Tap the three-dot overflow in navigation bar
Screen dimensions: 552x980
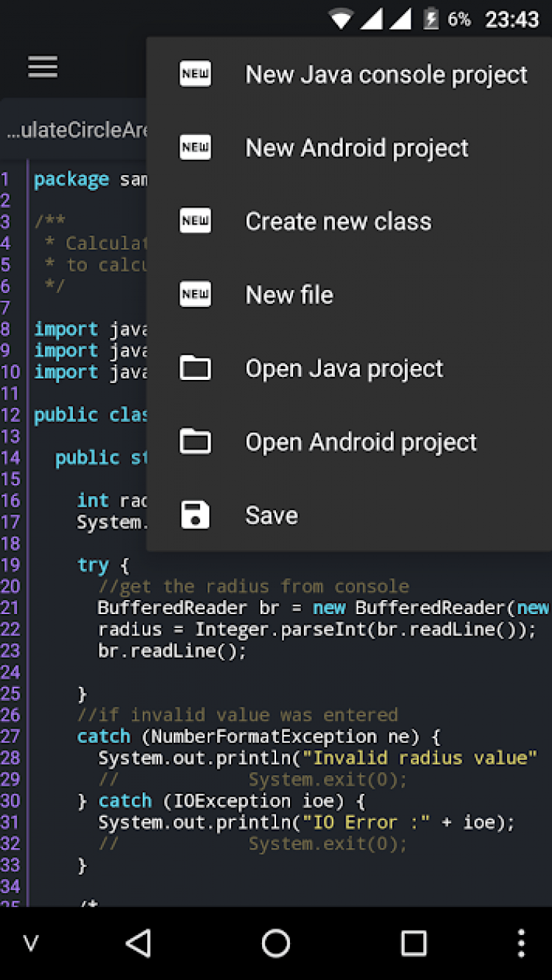point(521,942)
